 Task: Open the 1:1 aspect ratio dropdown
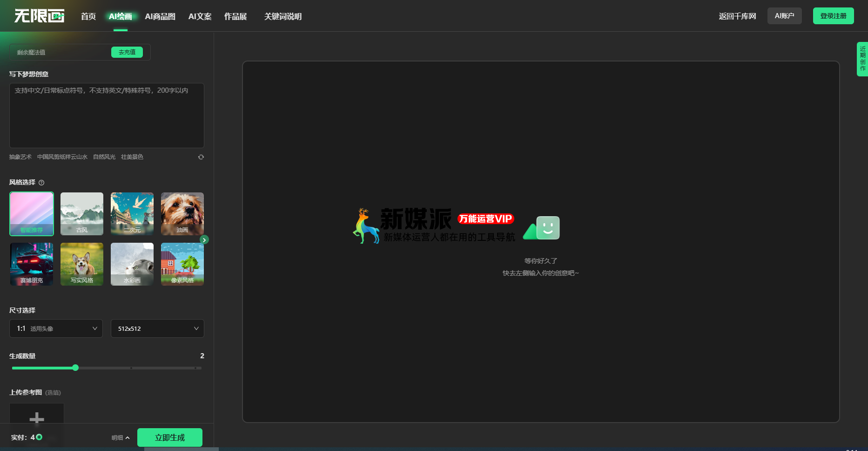pos(56,328)
